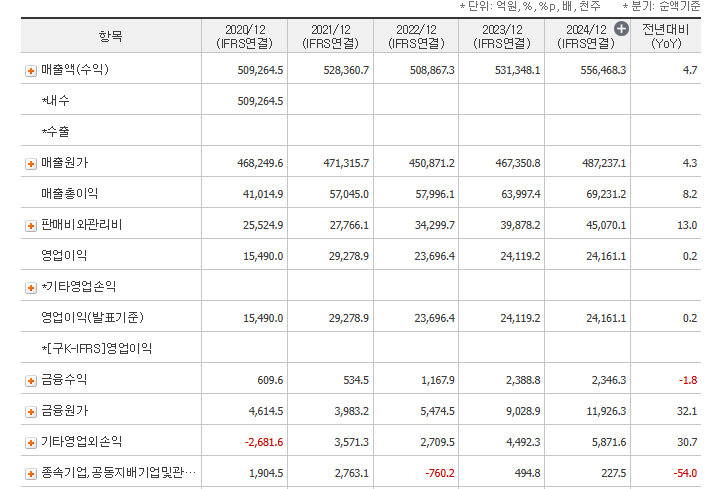Expand the 매출원가 row
707x489 pixels.
coord(31,164)
